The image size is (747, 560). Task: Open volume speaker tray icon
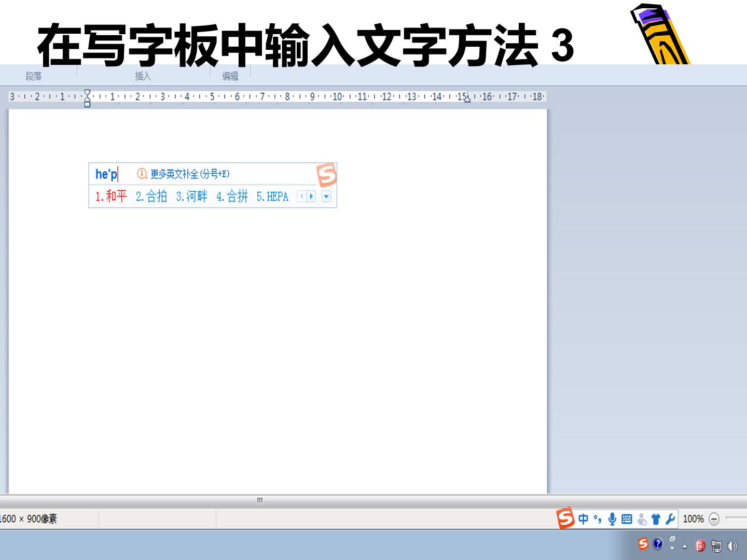point(732,545)
